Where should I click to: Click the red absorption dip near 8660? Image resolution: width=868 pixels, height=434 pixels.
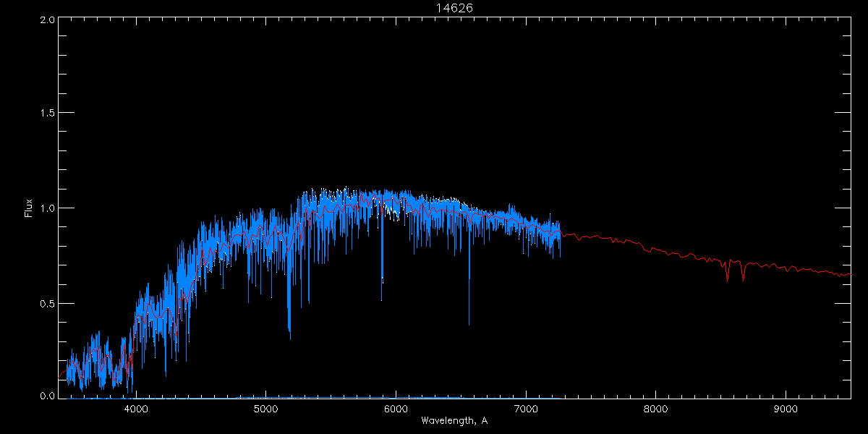[x=743, y=273]
